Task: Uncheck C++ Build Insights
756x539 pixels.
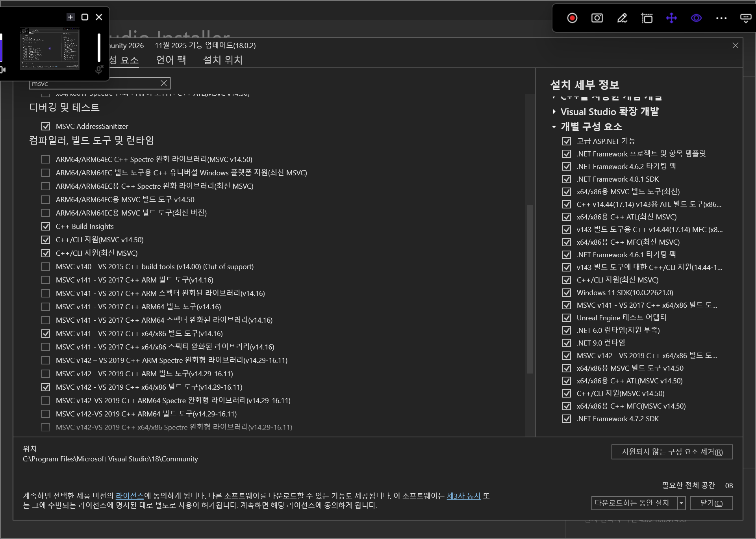Action: pos(46,226)
